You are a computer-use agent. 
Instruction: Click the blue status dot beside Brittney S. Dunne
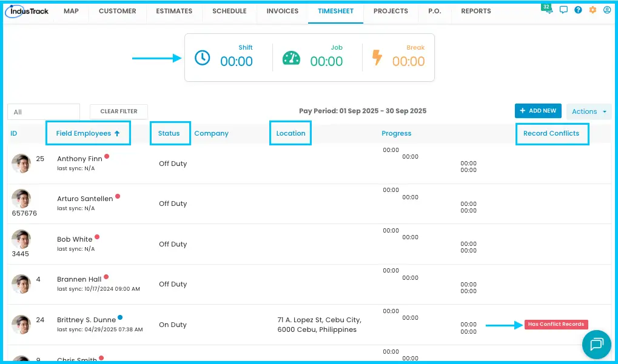120,317
